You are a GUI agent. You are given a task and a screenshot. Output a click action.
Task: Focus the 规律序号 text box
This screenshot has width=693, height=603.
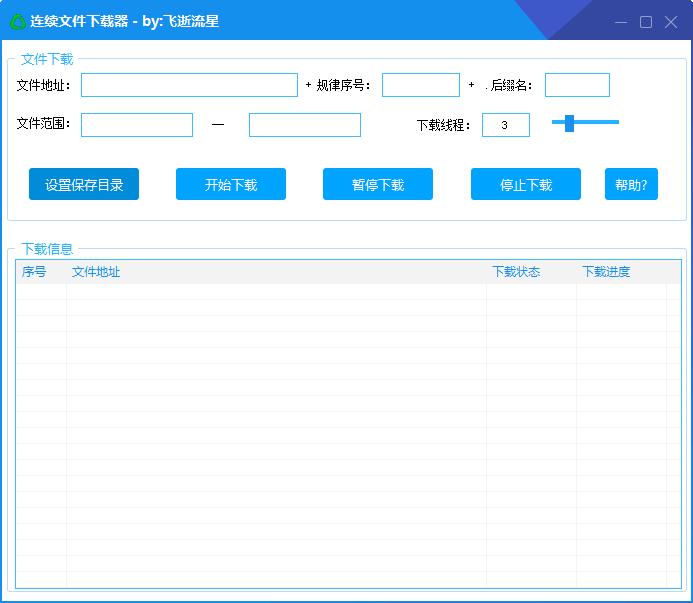pyautogui.click(x=420, y=85)
